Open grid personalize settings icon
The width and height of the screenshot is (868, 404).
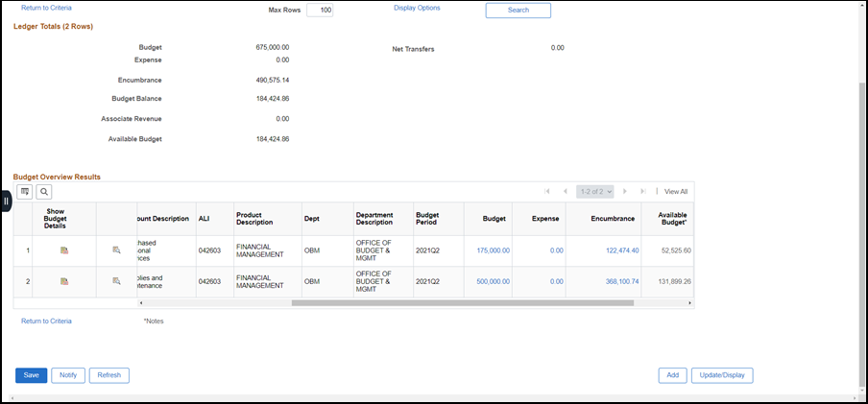[x=25, y=192]
